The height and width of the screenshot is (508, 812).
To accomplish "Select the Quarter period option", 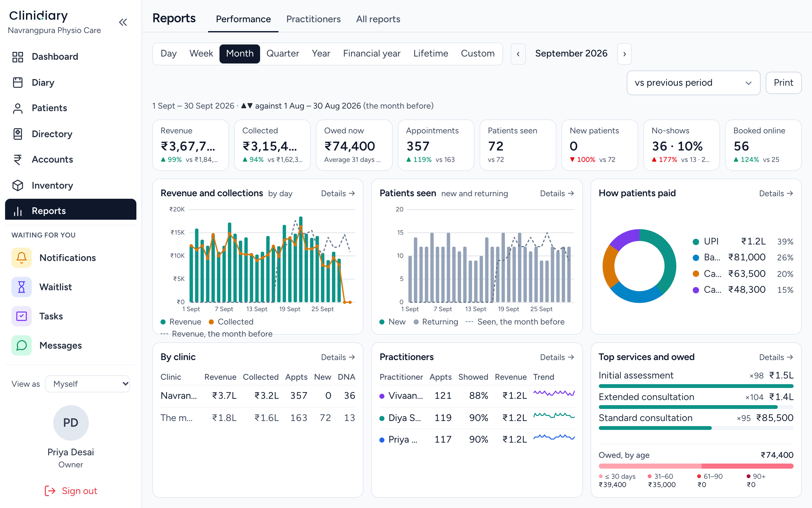I will coord(283,54).
